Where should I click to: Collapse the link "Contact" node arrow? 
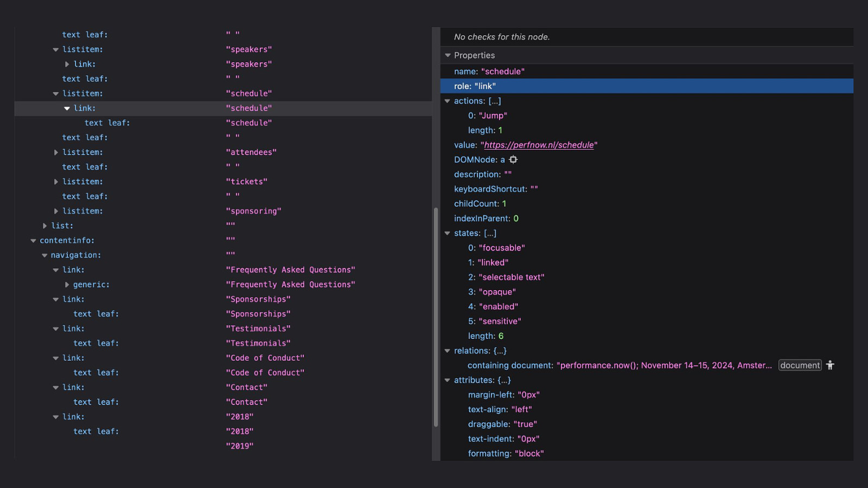pos(55,387)
